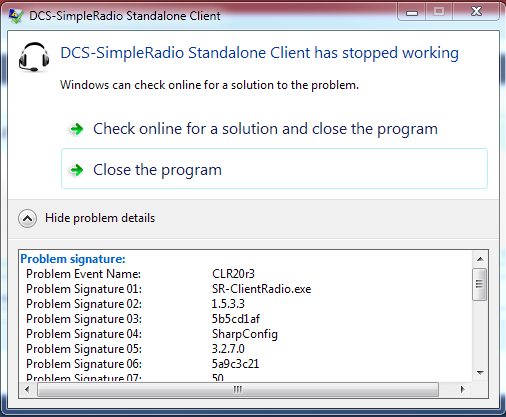
Task: Click the Problem signature heading
Action: coord(73,259)
